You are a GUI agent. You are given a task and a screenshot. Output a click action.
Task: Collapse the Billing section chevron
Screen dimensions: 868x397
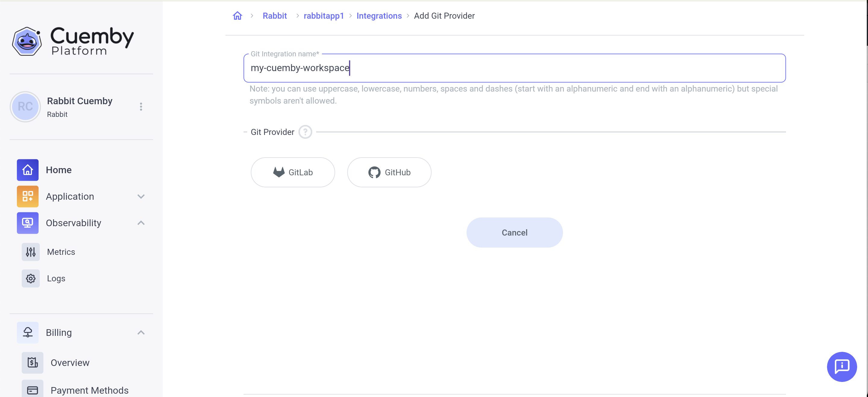pos(141,333)
